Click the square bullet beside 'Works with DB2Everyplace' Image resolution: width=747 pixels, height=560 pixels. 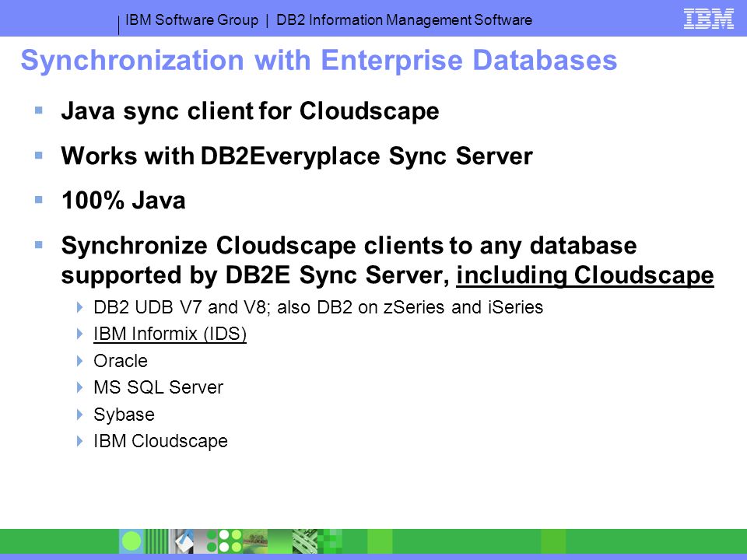click(39, 156)
